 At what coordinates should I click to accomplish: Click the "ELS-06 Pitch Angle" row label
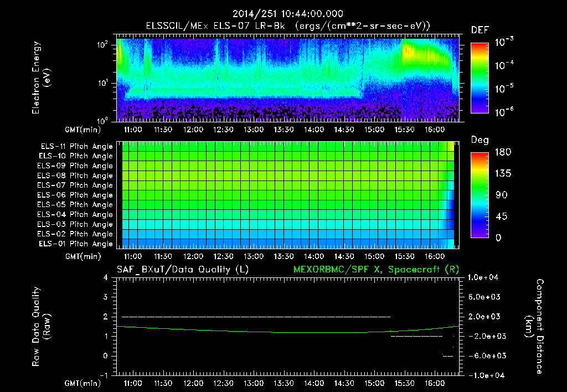(75, 195)
